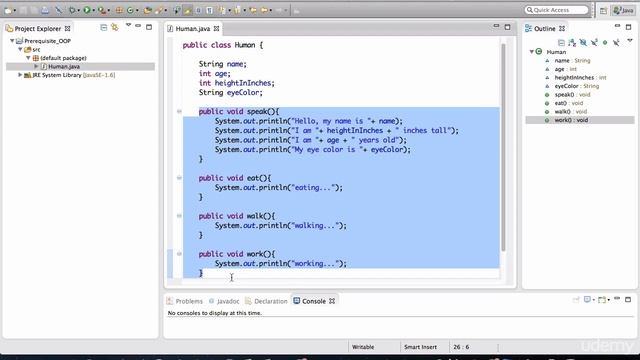Open the Project Explorer view menu triangle
The height and width of the screenshot is (360, 640).
pos(129,25)
